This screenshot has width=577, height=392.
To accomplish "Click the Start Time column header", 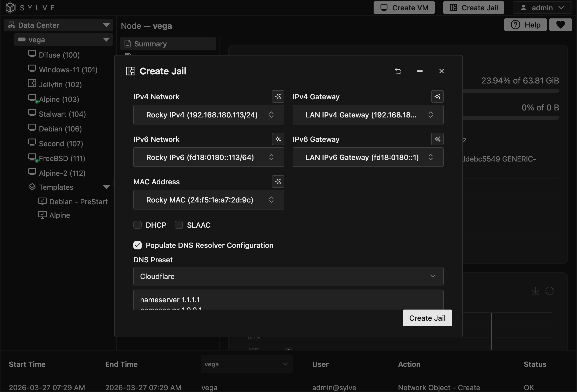I will (x=27, y=364).
